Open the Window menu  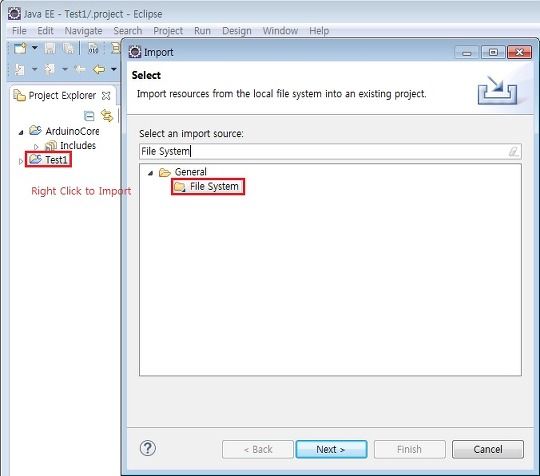(280, 31)
